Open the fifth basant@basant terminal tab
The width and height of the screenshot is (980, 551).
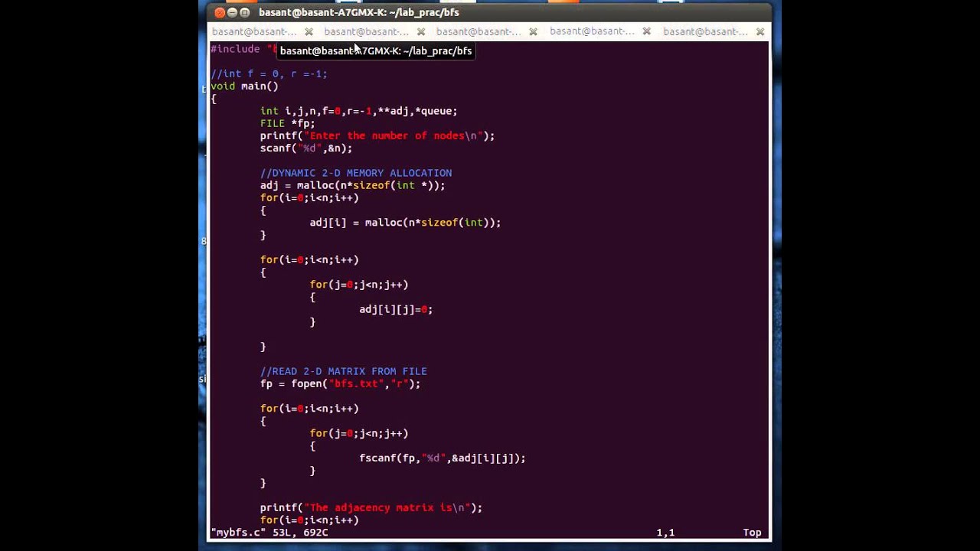click(705, 31)
